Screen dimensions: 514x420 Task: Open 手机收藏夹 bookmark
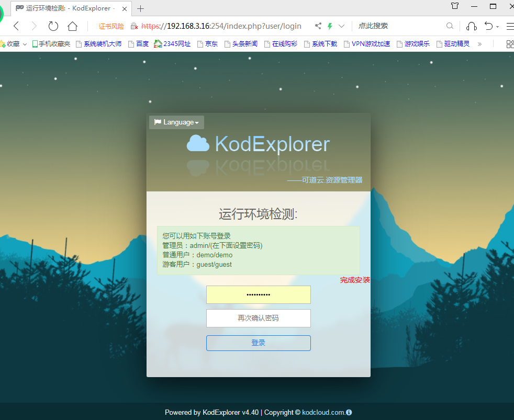(51, 44)
